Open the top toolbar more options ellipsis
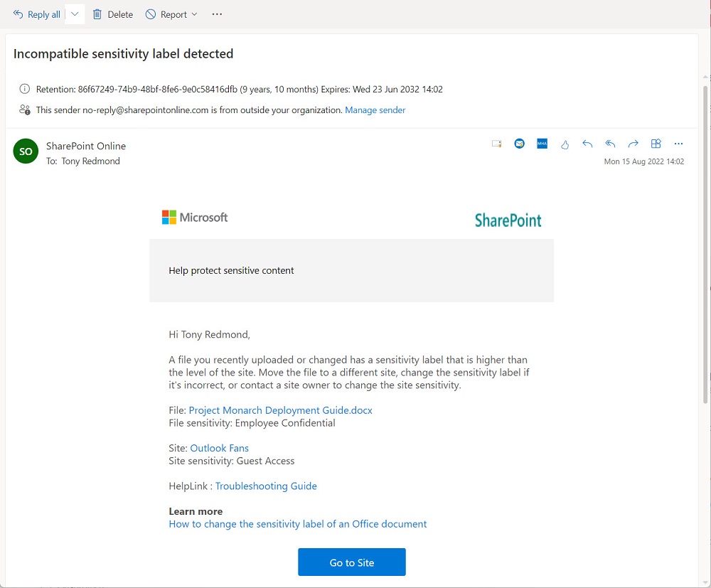 (218, 14)
